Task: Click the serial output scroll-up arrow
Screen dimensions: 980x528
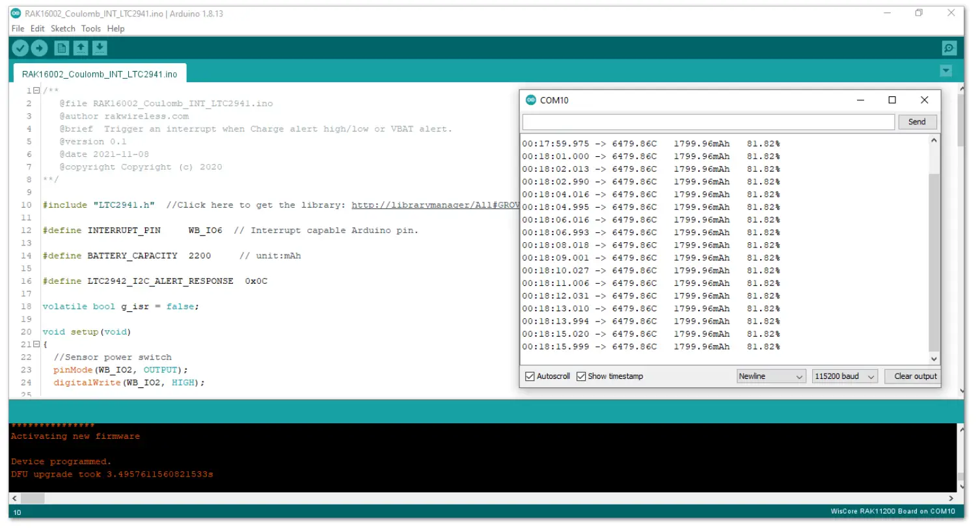Action: click(934, 140)
